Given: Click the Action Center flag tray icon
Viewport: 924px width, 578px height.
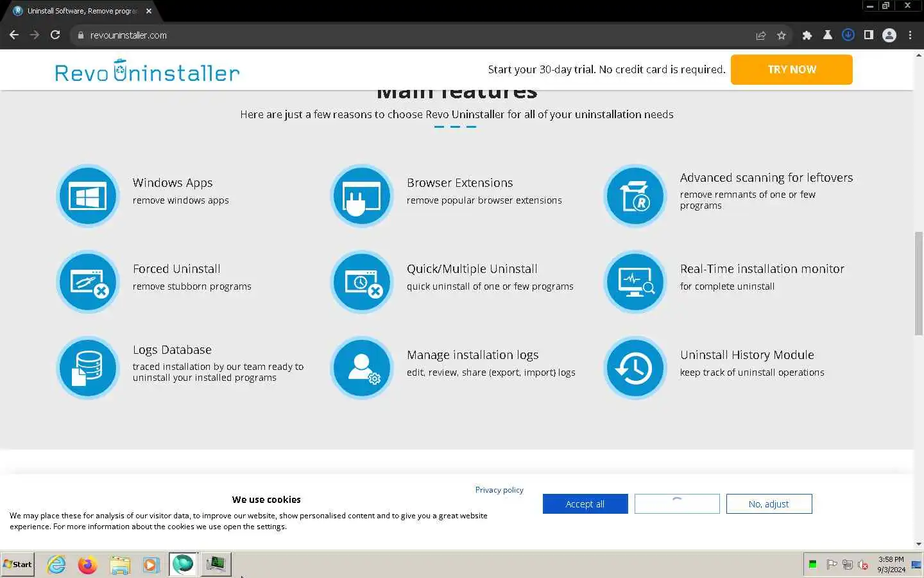Looking at the screenshot, I should point(832,565).
